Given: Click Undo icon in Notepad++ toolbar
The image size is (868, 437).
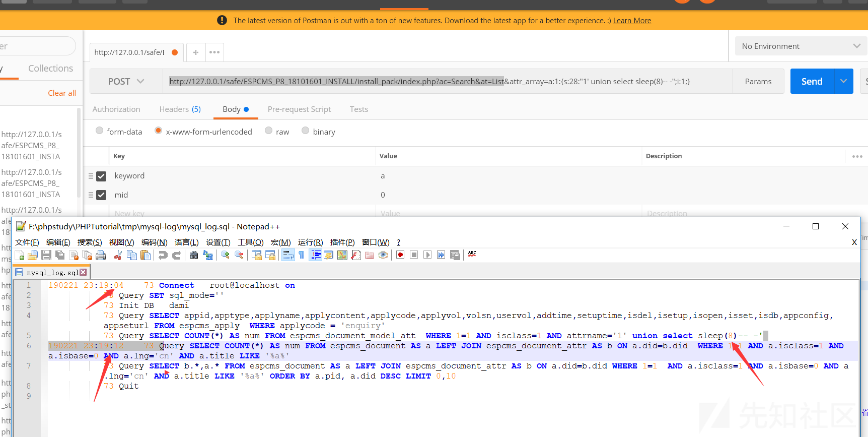Looking at the screenshot, I should pyautogui.click(x=163, y=255).
